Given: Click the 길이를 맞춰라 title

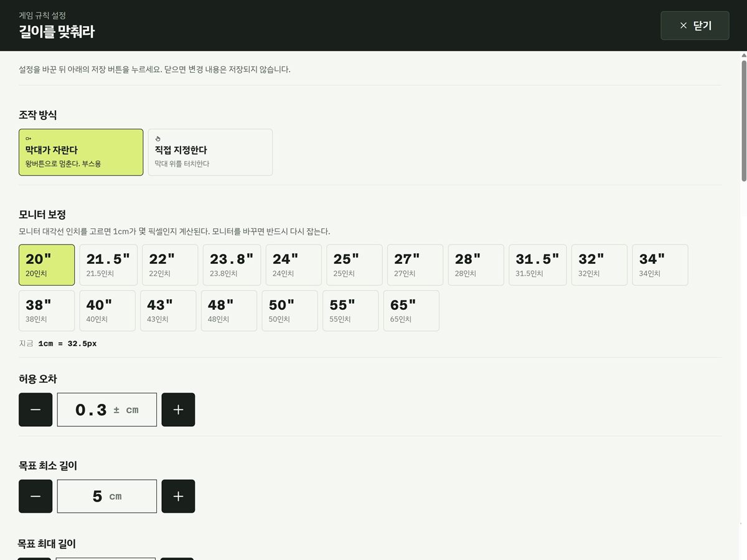Looking at the screenshot, I should click(57, 32).
